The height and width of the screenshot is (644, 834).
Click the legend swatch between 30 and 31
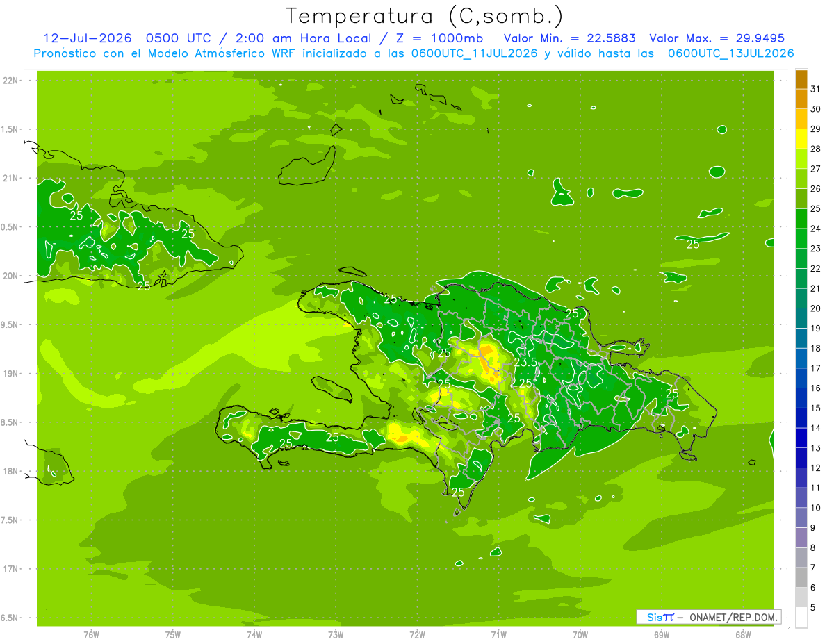tap(801, 99)
